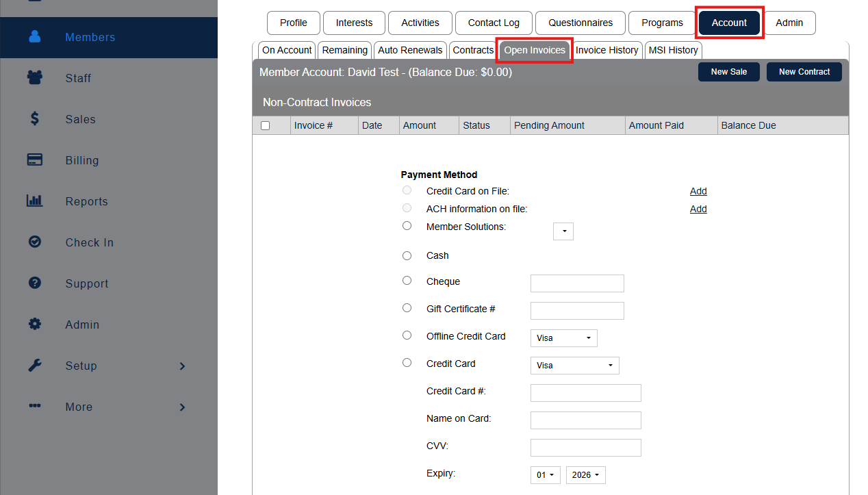
Task: Open the Contact Log tab
Action: coord(494,23)
